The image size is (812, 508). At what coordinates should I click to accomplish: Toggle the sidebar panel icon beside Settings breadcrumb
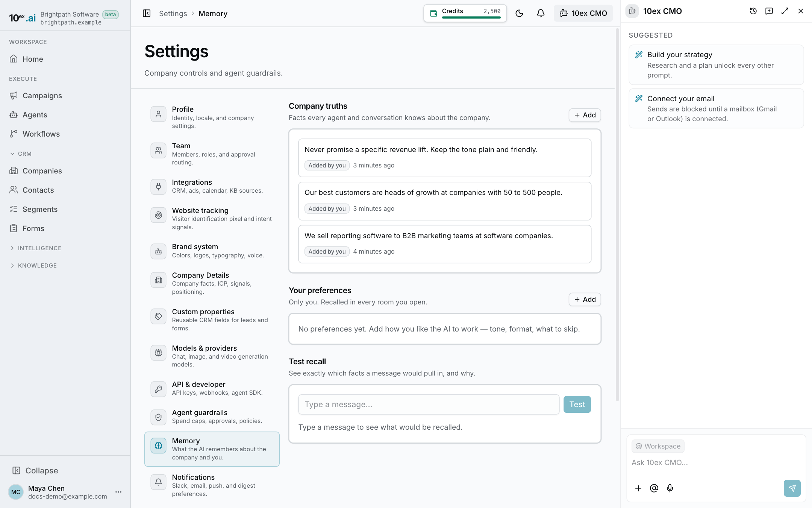tap(147, 14)
